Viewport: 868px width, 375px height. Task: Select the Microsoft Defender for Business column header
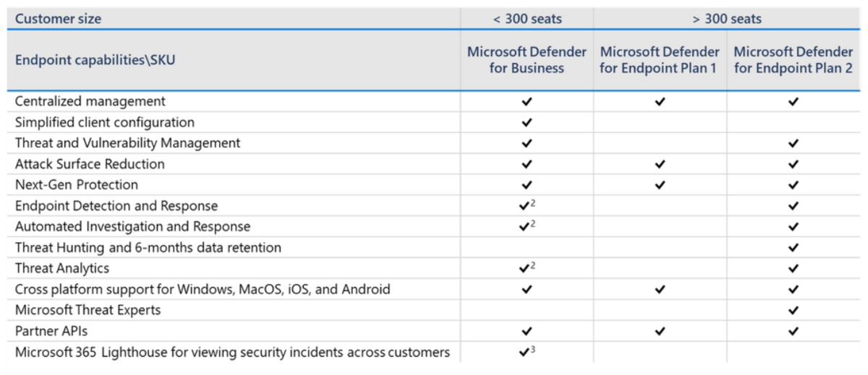(527, 60)
